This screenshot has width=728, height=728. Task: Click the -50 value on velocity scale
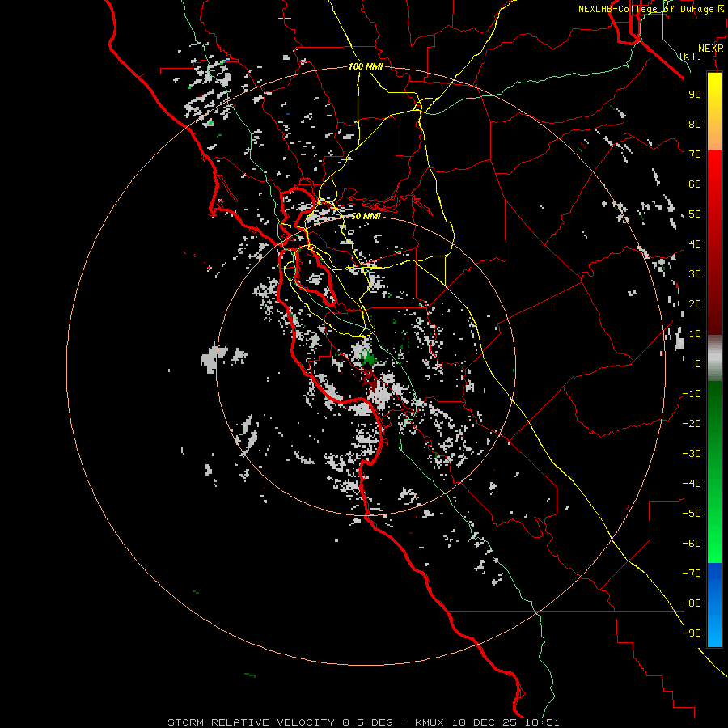(x=692, y=513)
